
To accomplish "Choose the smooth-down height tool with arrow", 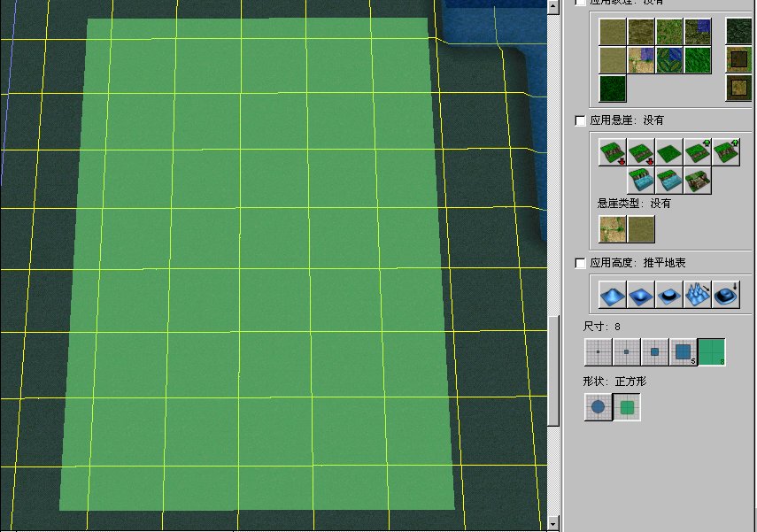I will [x=726, y=294].
